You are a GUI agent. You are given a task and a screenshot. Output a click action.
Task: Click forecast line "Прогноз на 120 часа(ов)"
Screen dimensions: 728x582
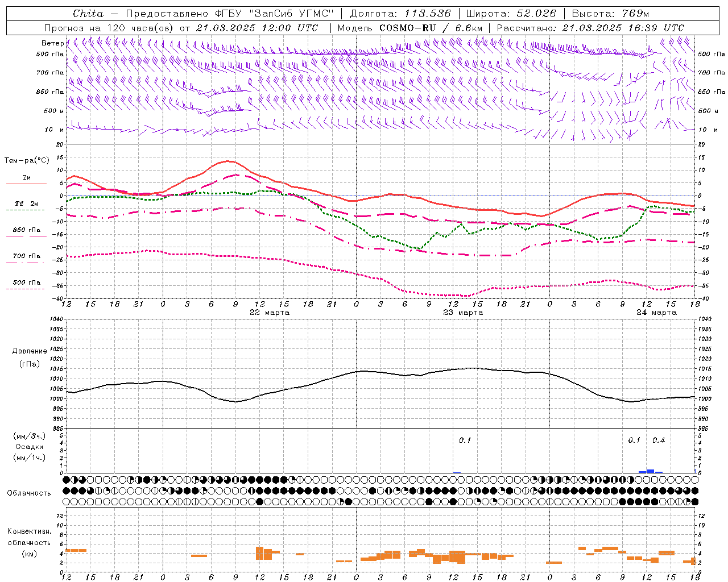point(109,28)
